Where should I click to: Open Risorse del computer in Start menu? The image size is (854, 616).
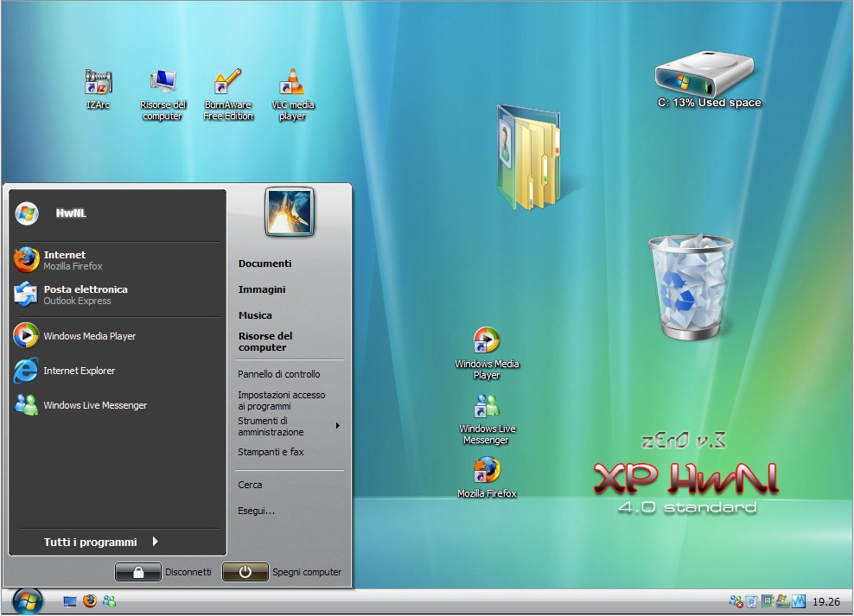tap(265, 342)
